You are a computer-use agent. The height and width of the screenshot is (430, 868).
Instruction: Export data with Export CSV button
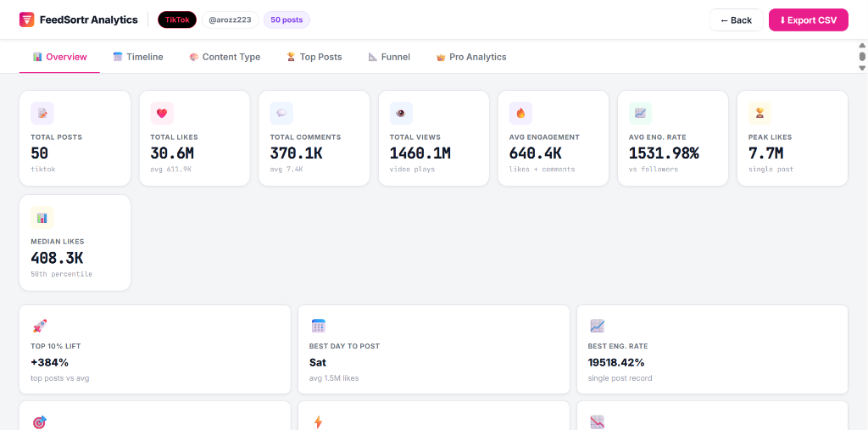coord(808,20)
